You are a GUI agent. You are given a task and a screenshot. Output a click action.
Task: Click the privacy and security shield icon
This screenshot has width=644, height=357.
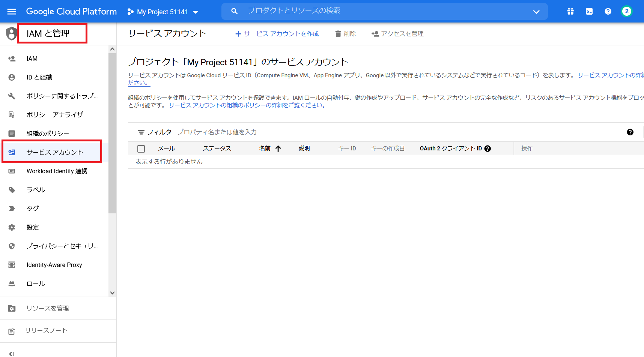click(x=12, y=246)
